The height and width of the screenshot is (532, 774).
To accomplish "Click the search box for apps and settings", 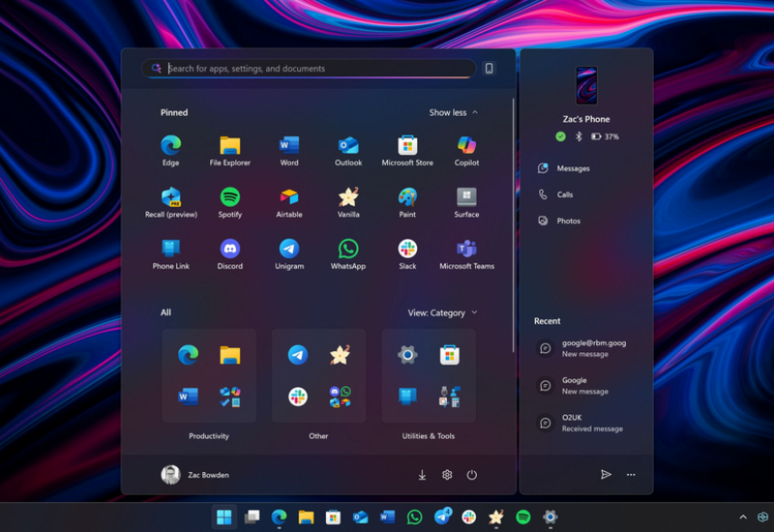I will pyautogui.click(x=310, y=68).
